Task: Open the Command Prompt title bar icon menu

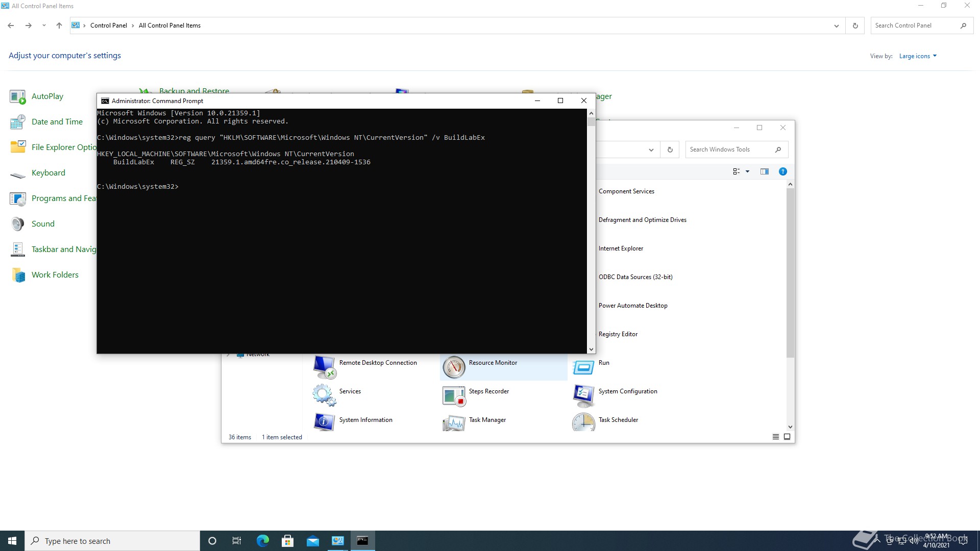Action: click(105, 101)
